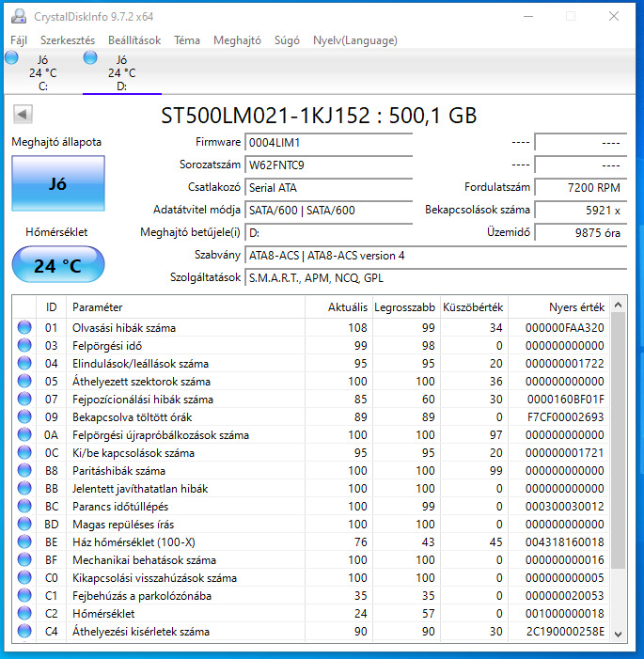Click status icon for Ki/be kapcsolások száma
The width and height of the screenshot is (644, 659).
24,452
